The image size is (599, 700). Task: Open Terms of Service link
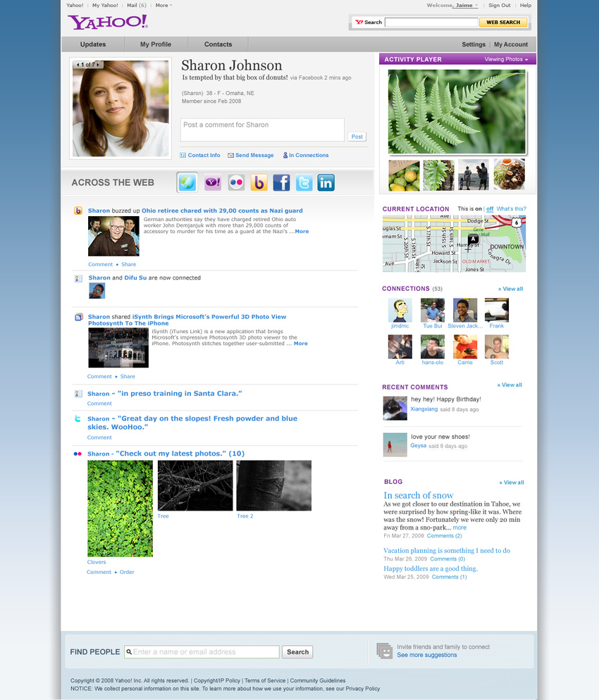click(x=265, y=681)
